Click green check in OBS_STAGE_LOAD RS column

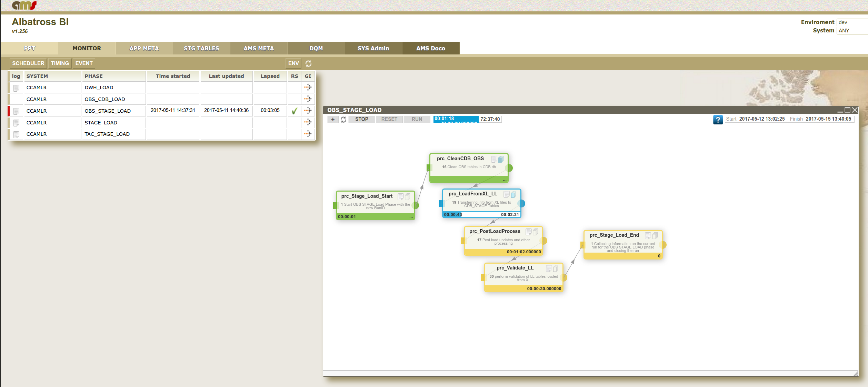point(295,111)
